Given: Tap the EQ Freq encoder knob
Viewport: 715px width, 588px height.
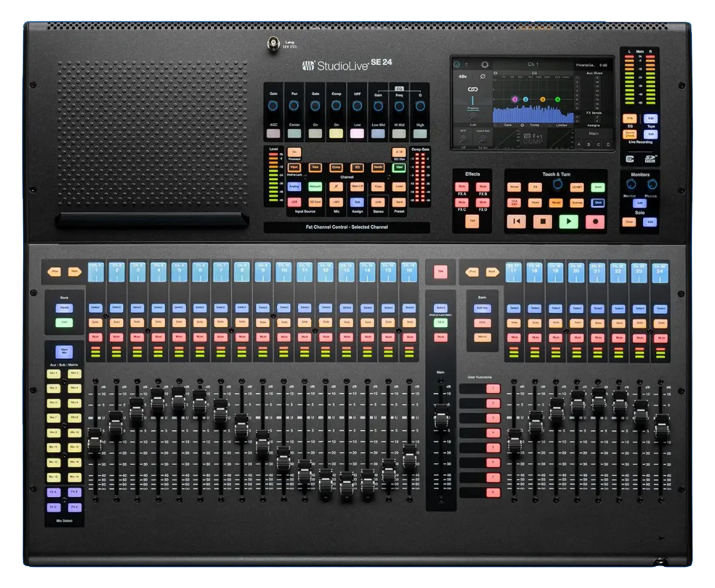Looking at the screenshot, I should pos(399,105).
